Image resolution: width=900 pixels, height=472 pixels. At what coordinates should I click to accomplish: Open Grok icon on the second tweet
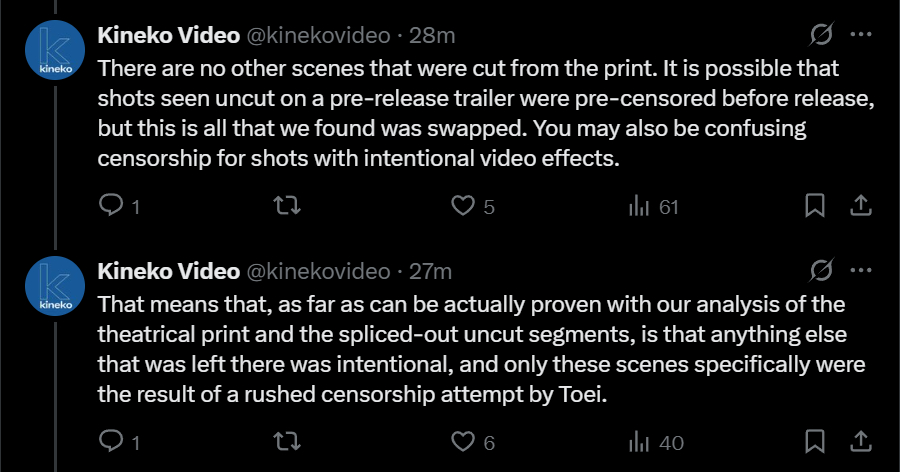[820, 270]
